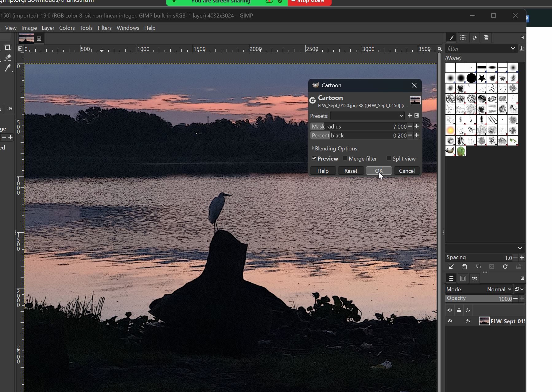The image size is (552, 392).
Task: Click the Edit brush icon
Action: point(451,267)
